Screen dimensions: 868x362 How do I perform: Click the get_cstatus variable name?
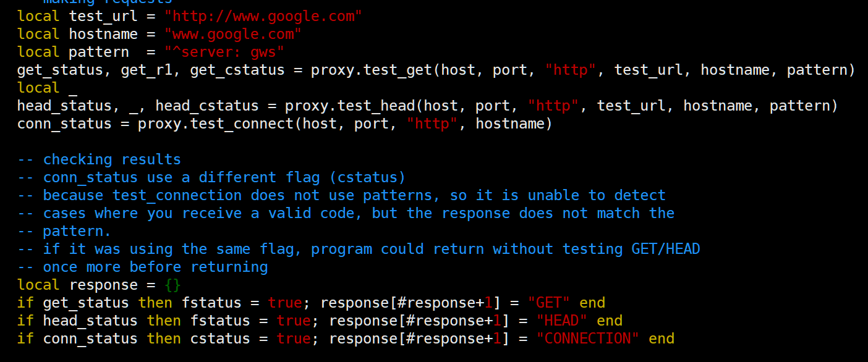coord(237,70)
